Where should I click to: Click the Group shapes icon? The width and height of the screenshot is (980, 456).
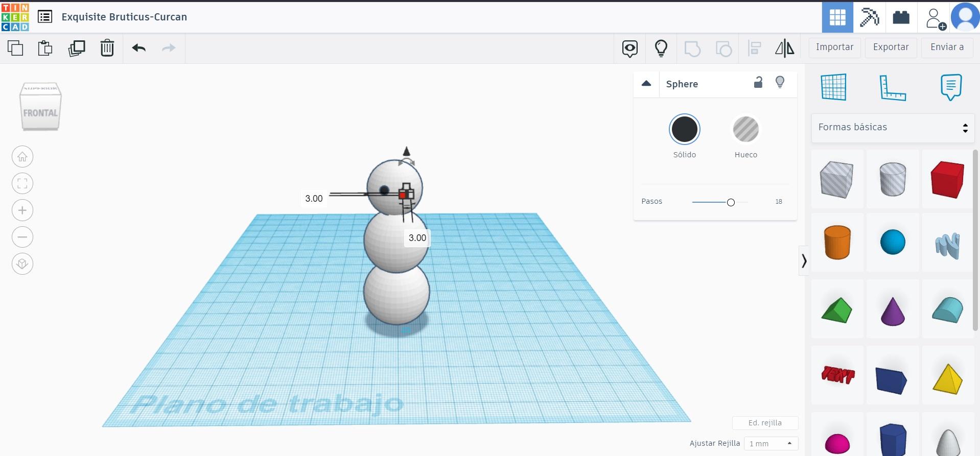pos(692,49)
